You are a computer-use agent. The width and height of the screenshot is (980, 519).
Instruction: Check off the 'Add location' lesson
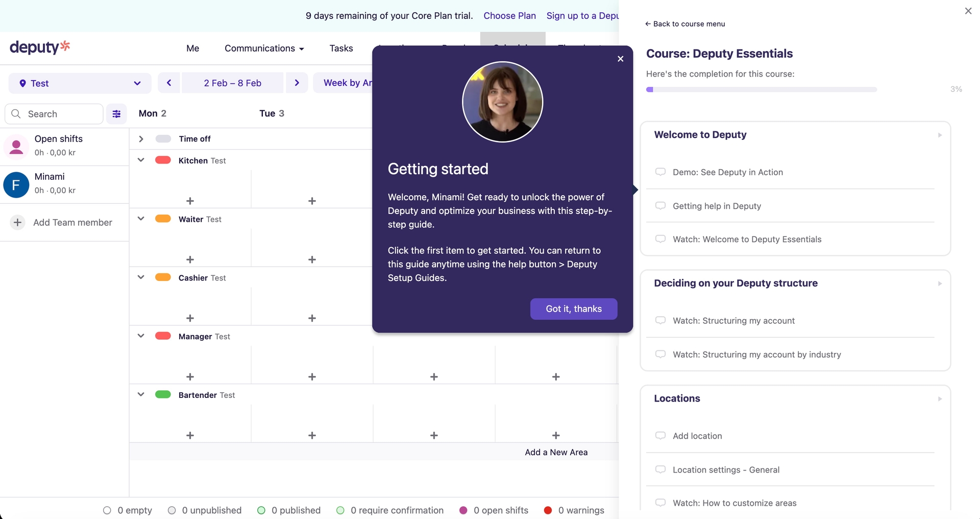click(660, 436)
